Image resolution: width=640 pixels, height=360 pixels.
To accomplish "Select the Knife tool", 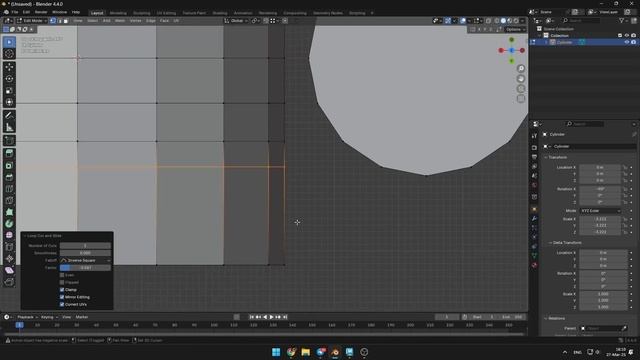I will click(x=9, y=200).
